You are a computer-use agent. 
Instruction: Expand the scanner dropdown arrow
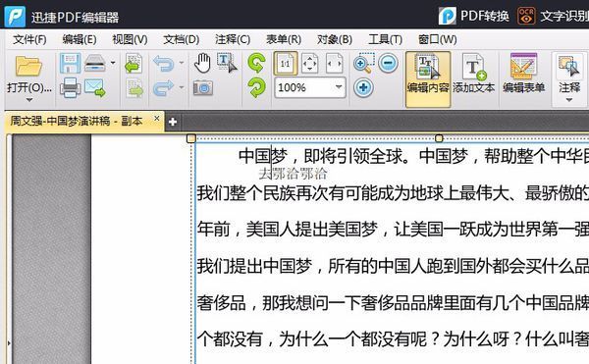[x=113, y=63]
